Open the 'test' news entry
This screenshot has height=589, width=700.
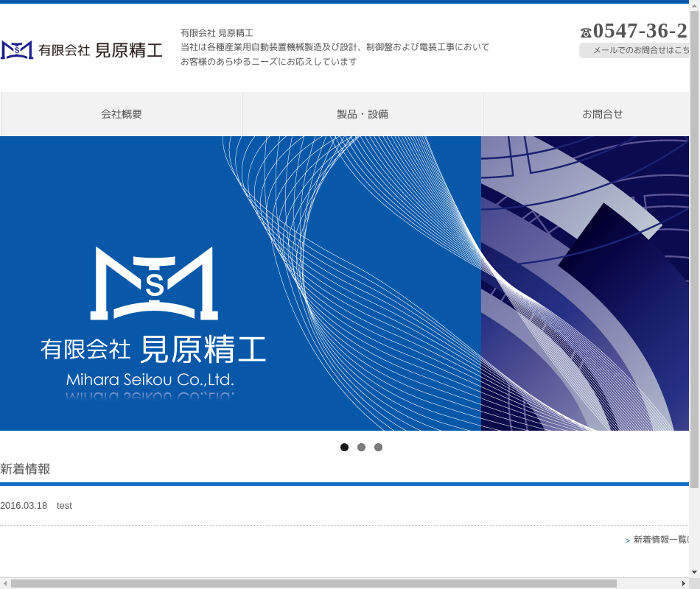[x=64, y=505]
